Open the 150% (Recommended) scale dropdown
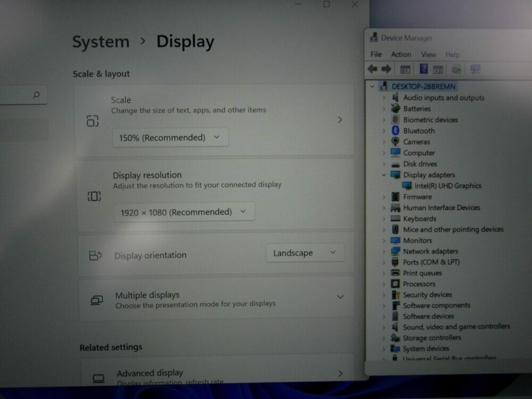The width and height of the screenshot is (532, 399). (x=170, y=137)
